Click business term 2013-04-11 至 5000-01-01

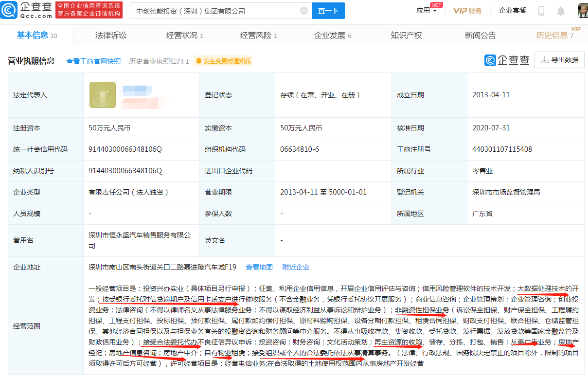[x=323, y=192]
